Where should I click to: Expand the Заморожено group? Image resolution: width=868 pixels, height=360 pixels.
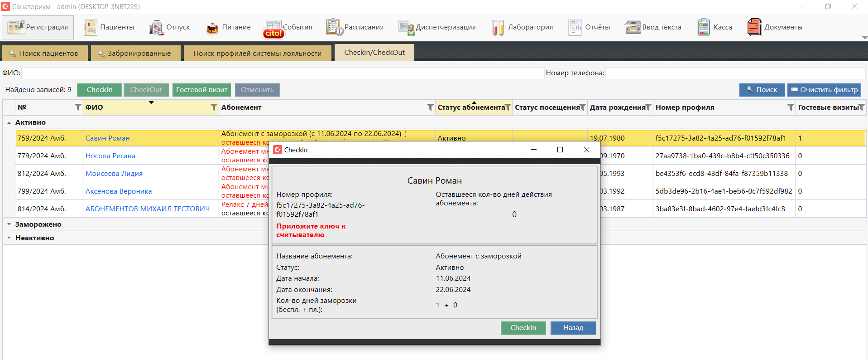(9, 224)
